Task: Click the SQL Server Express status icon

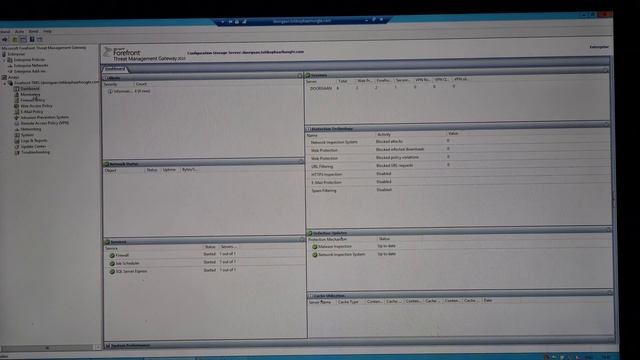Action: point(112,271)
